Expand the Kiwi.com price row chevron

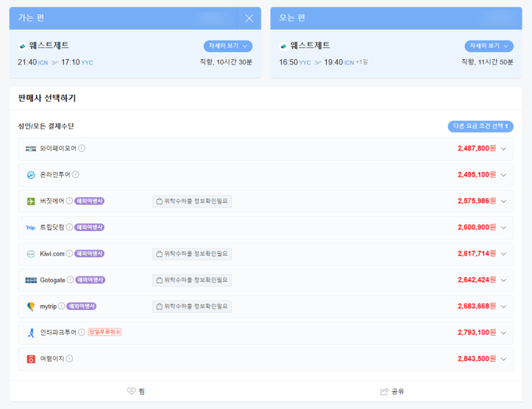(504, 254)
